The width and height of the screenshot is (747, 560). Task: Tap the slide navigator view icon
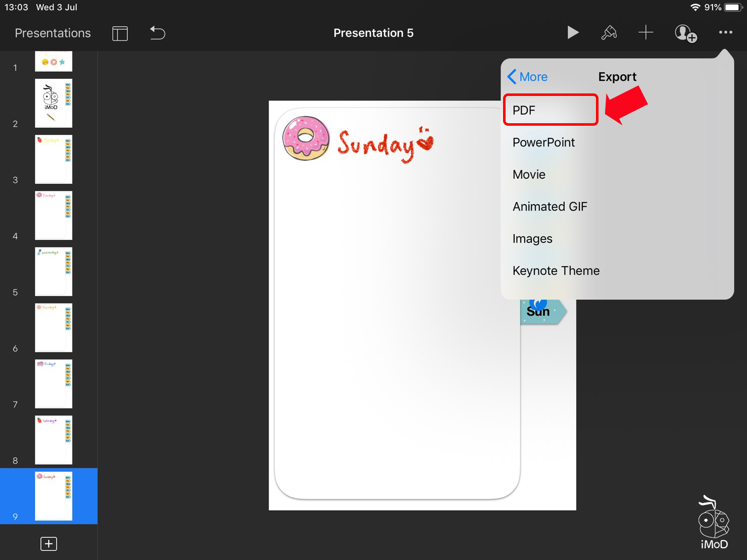point(120,33)
